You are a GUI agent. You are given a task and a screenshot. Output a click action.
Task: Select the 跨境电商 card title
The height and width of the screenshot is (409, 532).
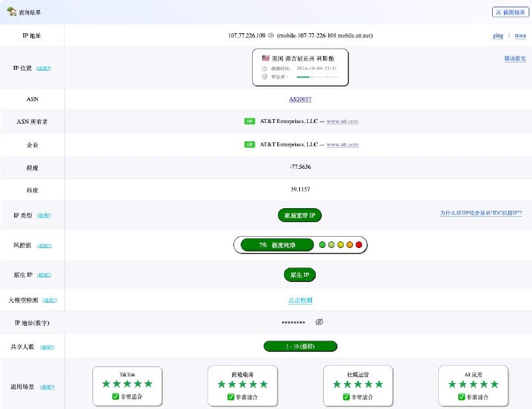[243, 374]
